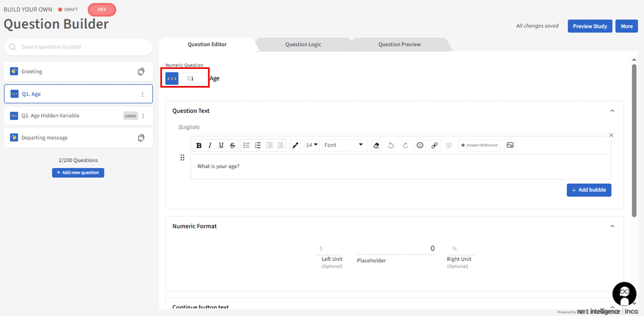Viewport: 644px width, 316px height.
Task: Toggle underline formatting in the toolbar
Action: tap(221, 145)
